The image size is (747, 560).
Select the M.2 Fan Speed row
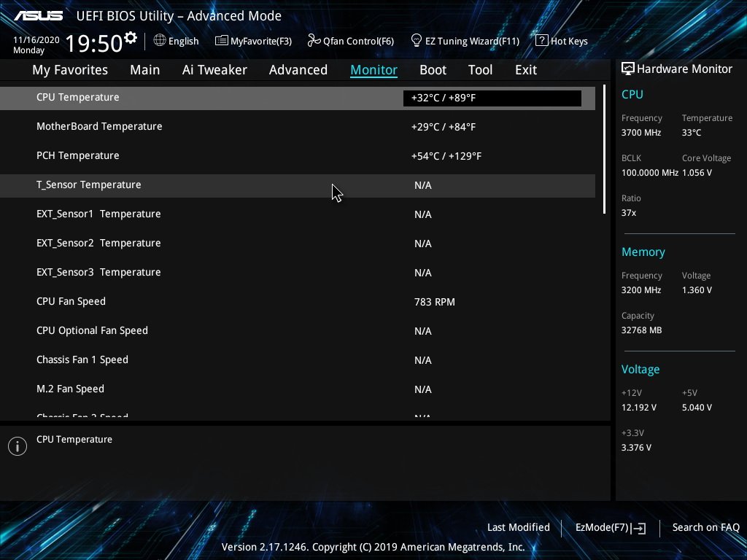(x=298, y=389)
